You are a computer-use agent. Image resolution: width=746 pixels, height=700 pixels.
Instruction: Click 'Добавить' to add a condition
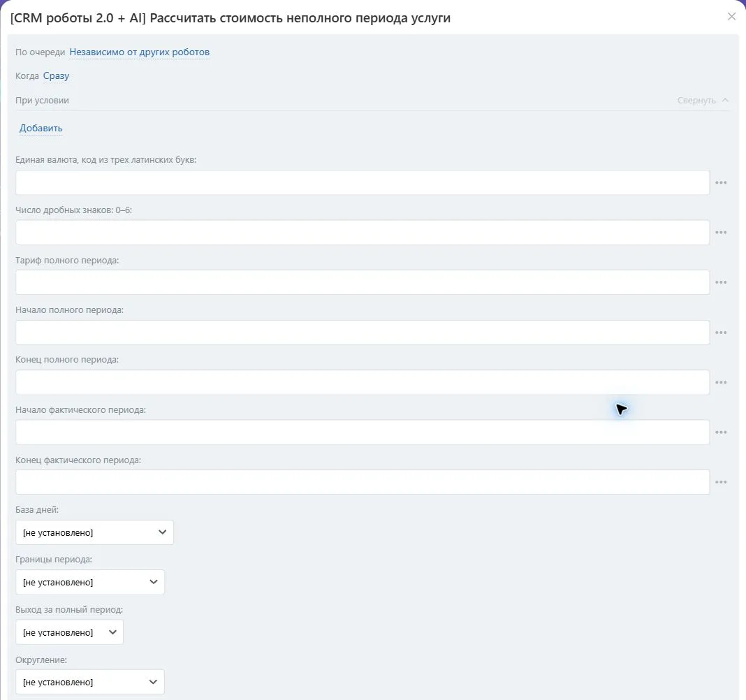coord(41,129)
